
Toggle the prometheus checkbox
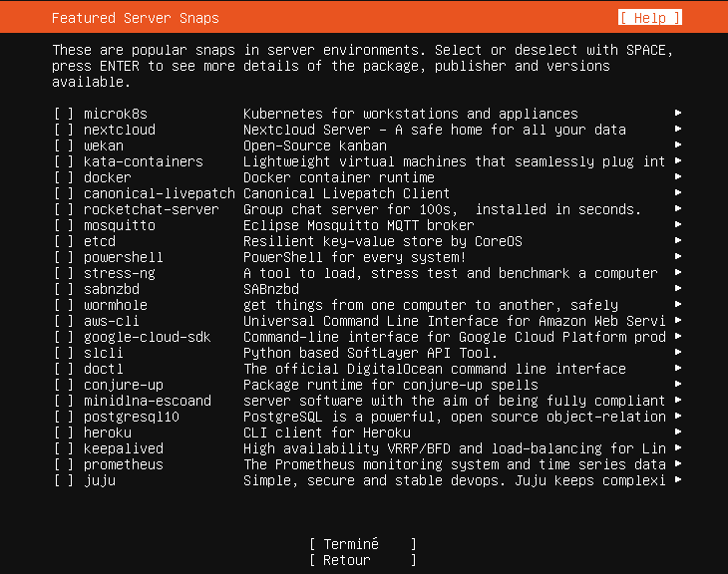click(x=64, y=464)
